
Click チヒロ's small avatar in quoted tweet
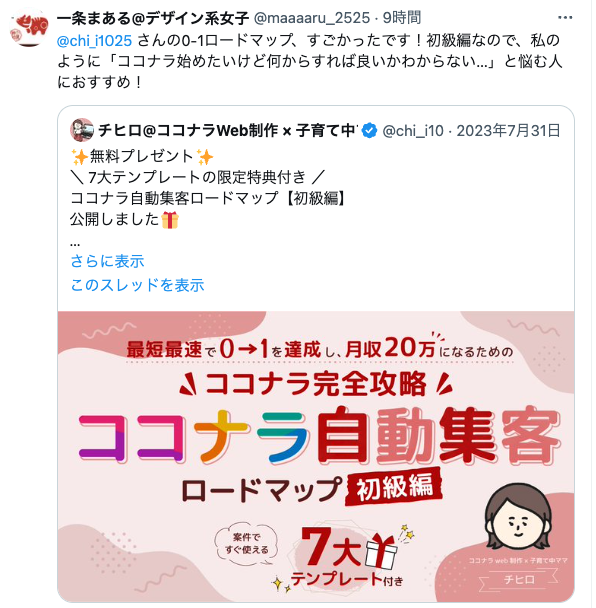pyautogui.click(x=82, y=130)
